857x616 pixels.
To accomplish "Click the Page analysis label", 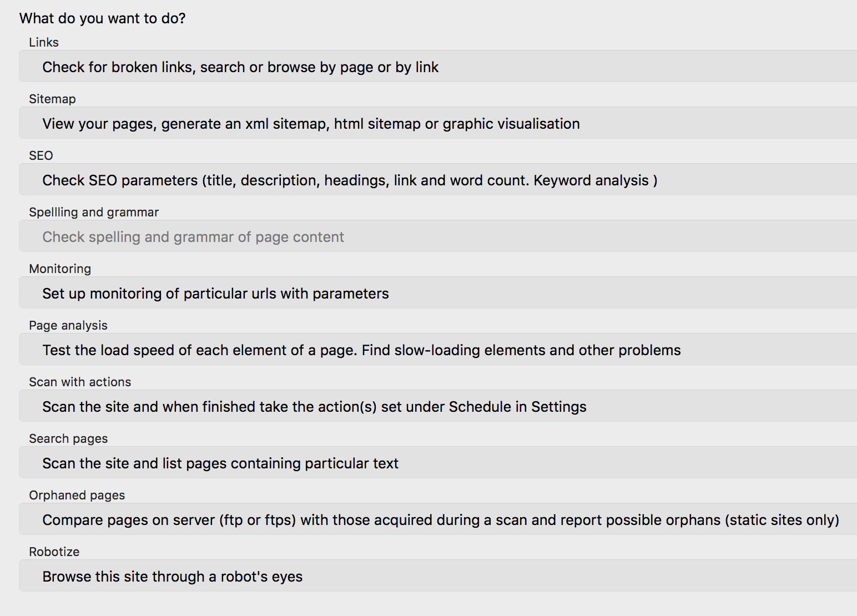I will (x=68, y=325).
